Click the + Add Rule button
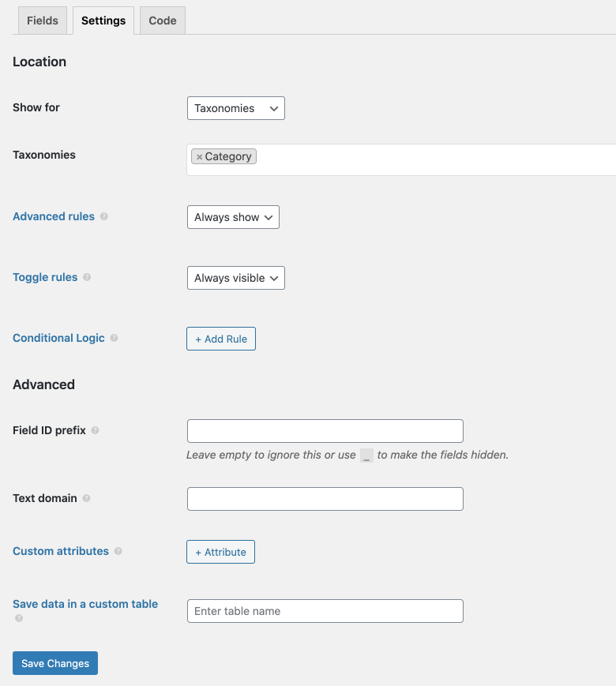 click(221, 339)
